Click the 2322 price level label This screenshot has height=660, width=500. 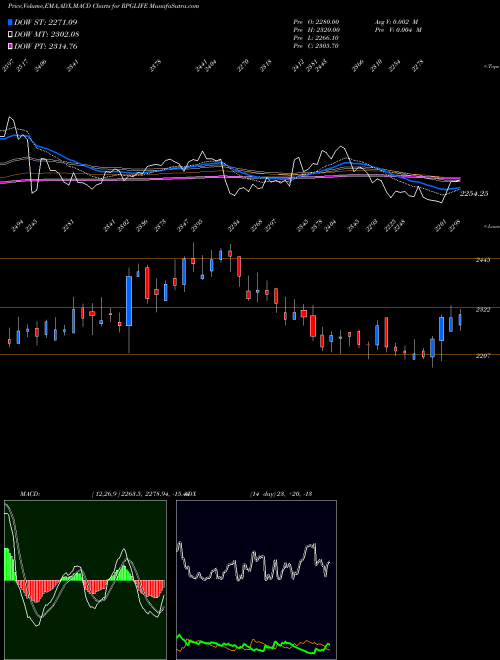point(483,310)
